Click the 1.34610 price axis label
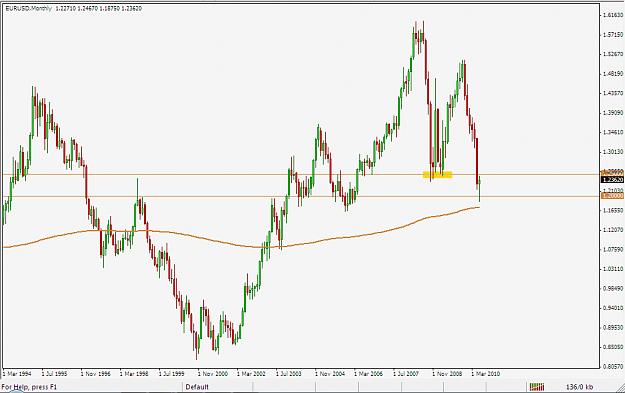The image size is (625, 393). point(613,132)
